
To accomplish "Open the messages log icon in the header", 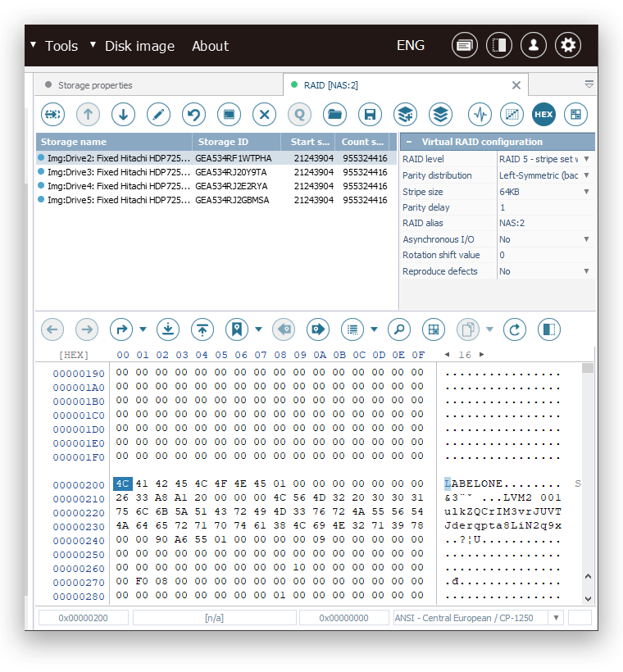I will coord(464,45).
